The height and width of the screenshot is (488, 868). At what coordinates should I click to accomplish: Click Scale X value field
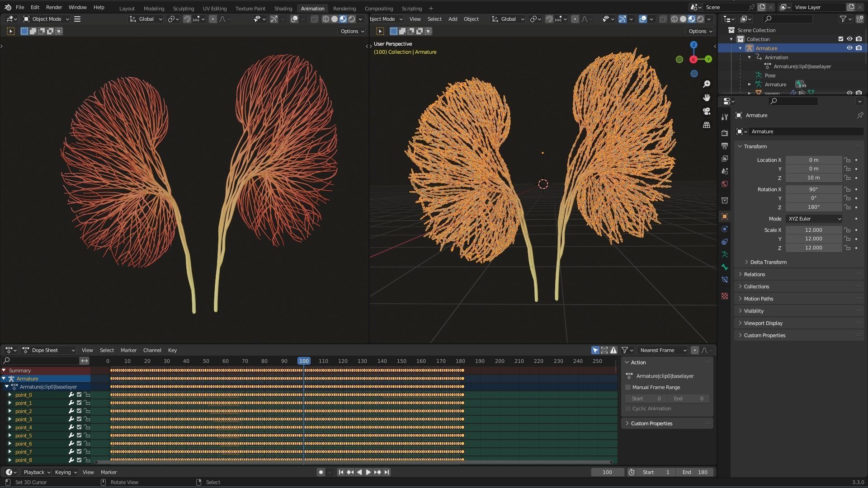pyautogui.click(x=813, y=230)
